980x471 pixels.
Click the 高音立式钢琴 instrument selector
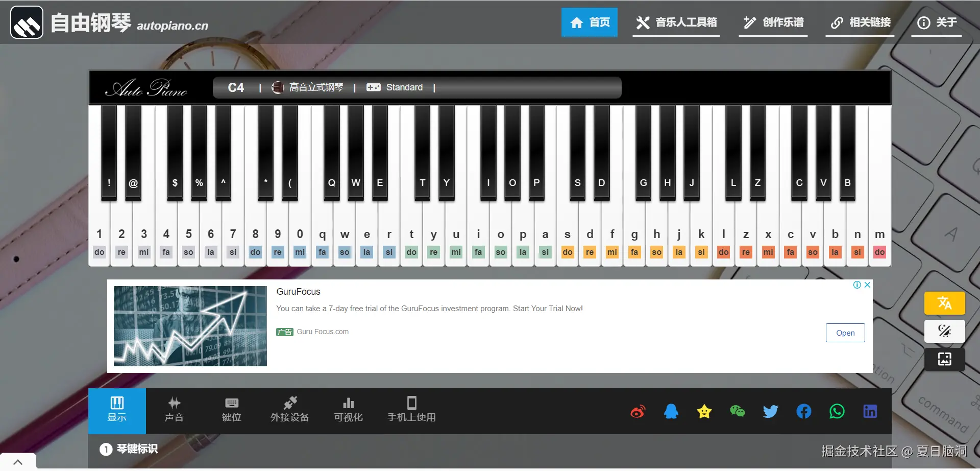coord(308,87)
